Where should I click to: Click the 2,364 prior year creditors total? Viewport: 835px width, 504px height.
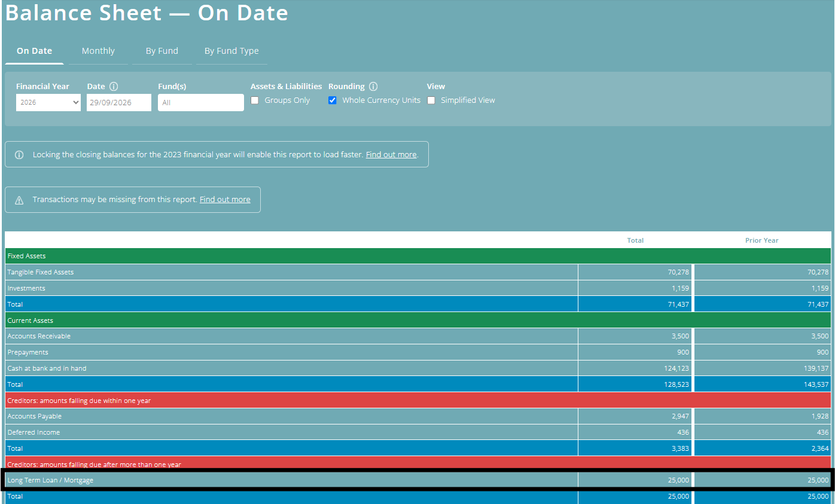820,448
